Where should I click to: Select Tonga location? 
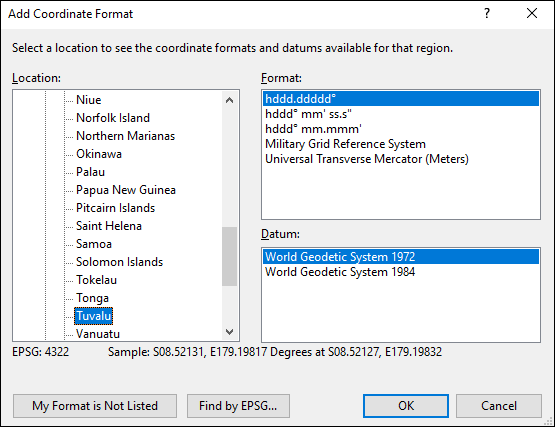[x=92, y=298]
